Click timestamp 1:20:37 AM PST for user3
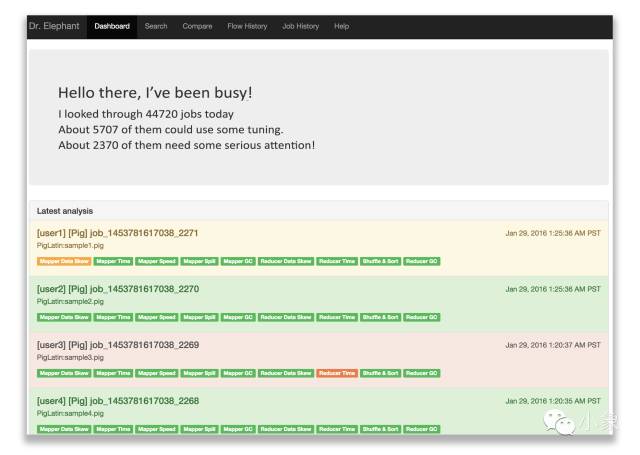This screenshot has width=640, height=455. click(x=553, y=345)
